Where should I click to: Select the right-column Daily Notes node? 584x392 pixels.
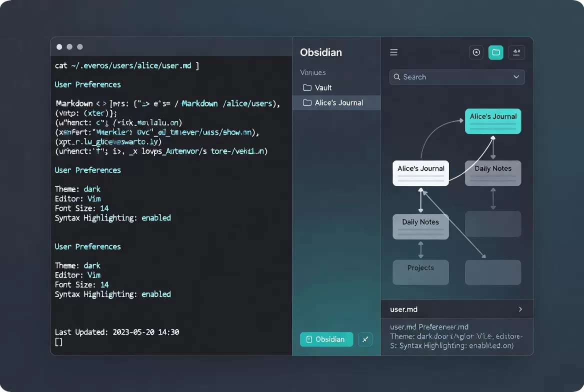click(x=493, y=173)
